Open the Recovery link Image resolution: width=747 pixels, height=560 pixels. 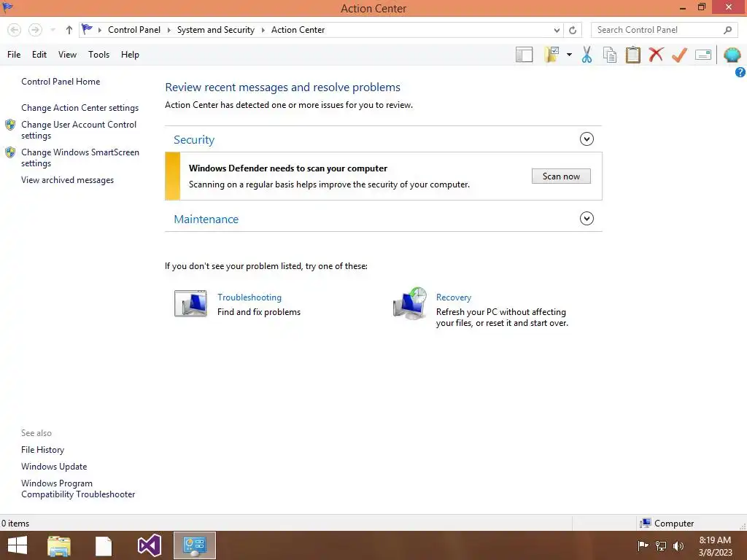click(454, 297)
